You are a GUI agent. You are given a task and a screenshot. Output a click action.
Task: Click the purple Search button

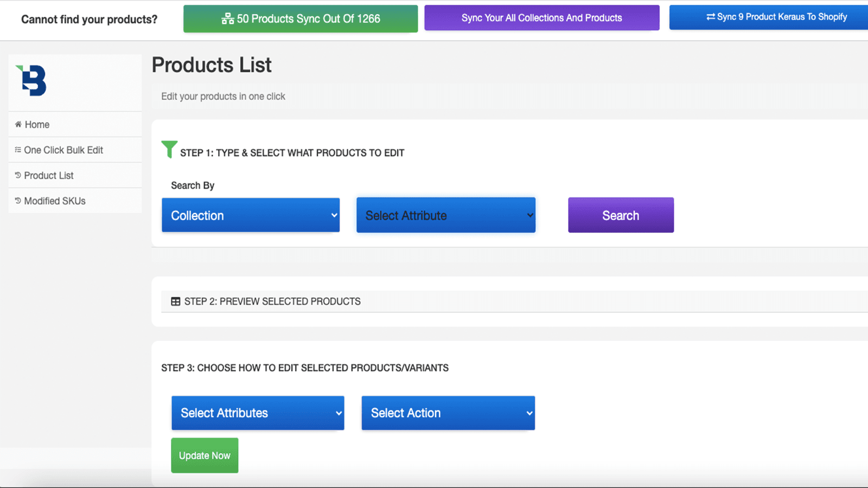pos(621,215)
